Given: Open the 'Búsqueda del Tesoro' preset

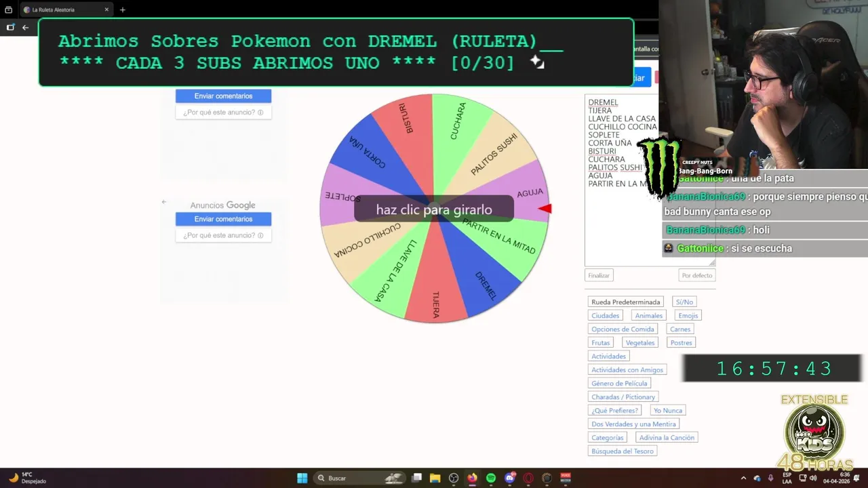Looking at the screenshot, I should [x=623, y=451].
